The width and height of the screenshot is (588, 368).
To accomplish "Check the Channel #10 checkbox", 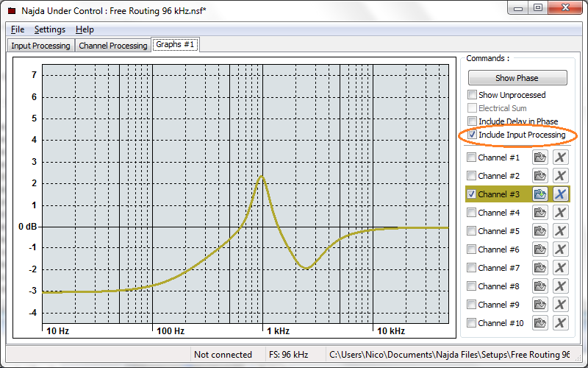I will pyautogui.click(x=471, y=323).
